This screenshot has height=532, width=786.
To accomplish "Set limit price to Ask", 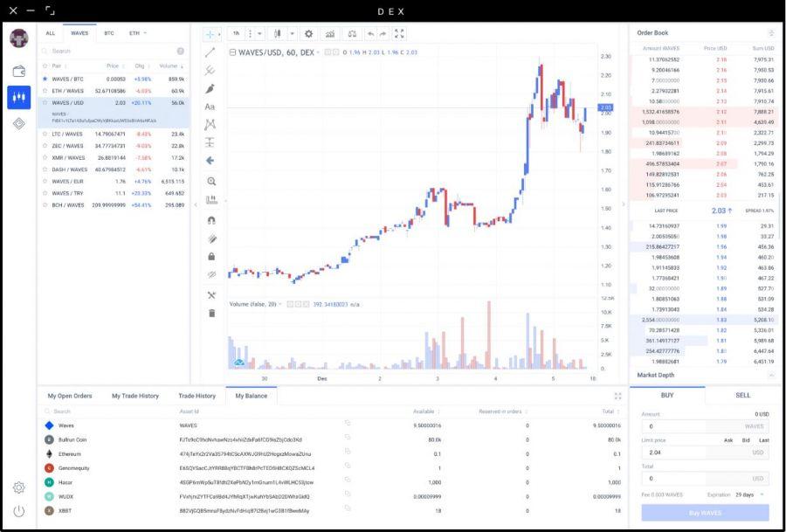I will (728, 440).
